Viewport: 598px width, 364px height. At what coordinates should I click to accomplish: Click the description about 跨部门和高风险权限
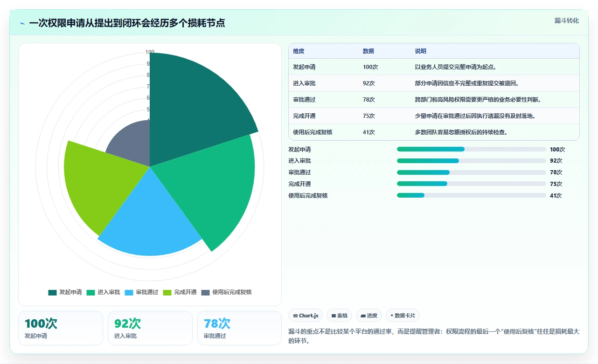click(x=478, y=100)
